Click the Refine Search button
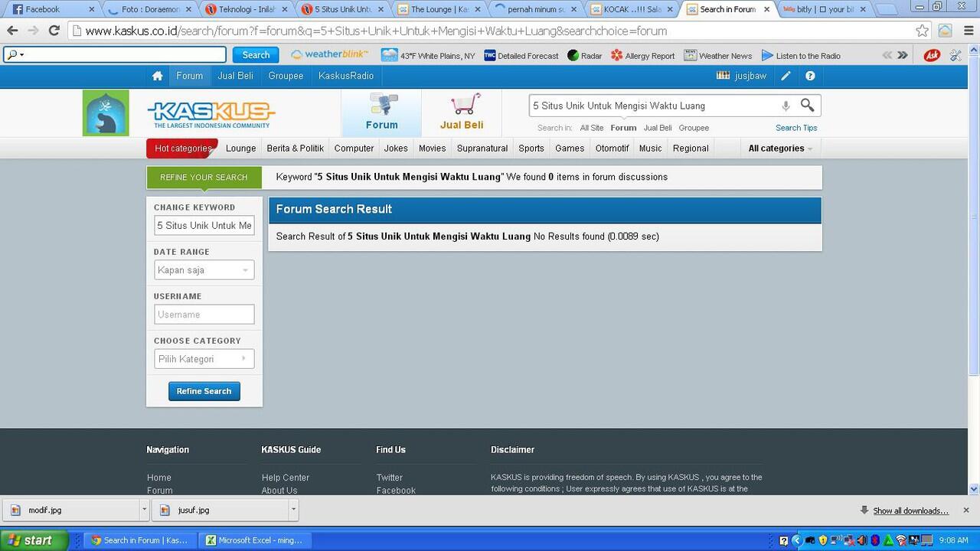 pyautogui.click(x=204, y=391)
